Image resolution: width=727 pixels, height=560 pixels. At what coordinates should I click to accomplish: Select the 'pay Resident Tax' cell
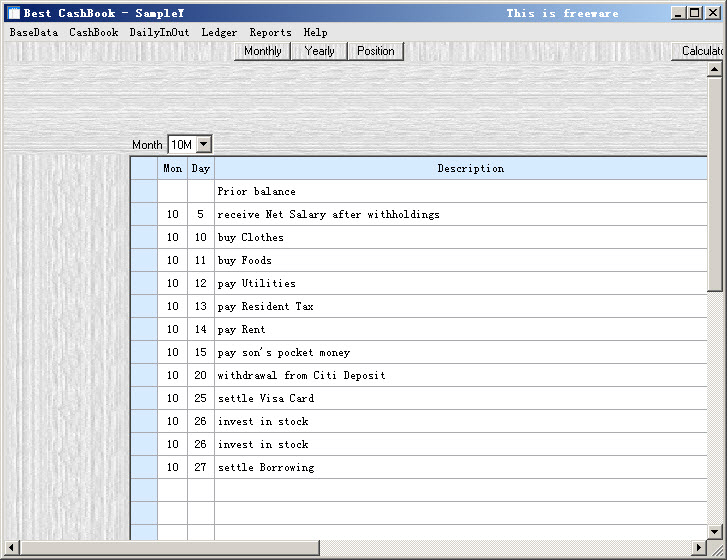(461, 306)
